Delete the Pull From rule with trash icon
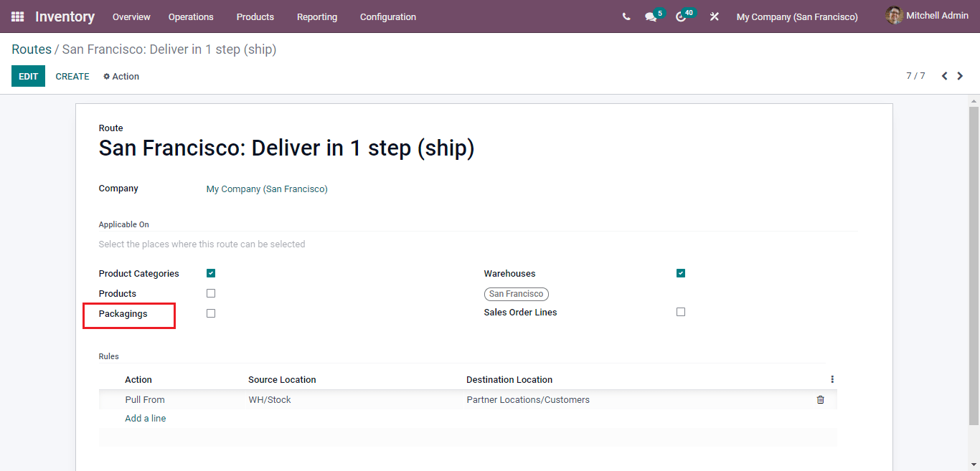This screenshot has height=471, width=980. pos(820,400)
